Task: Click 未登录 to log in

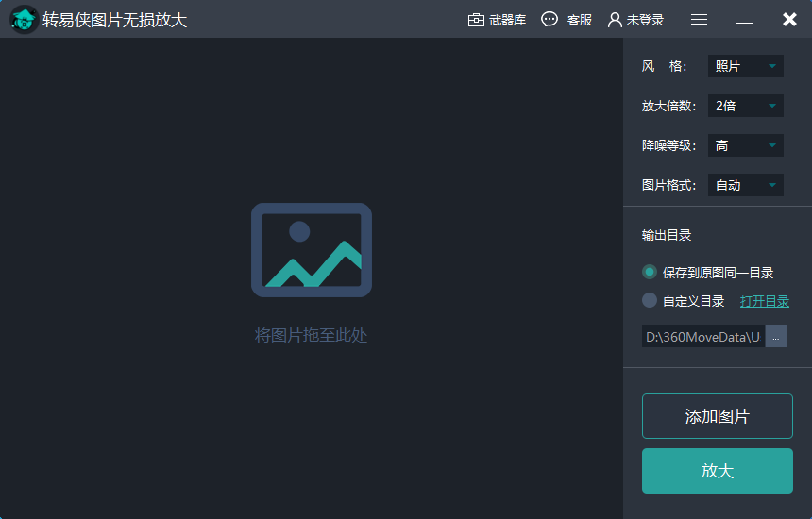Action: 636,20
